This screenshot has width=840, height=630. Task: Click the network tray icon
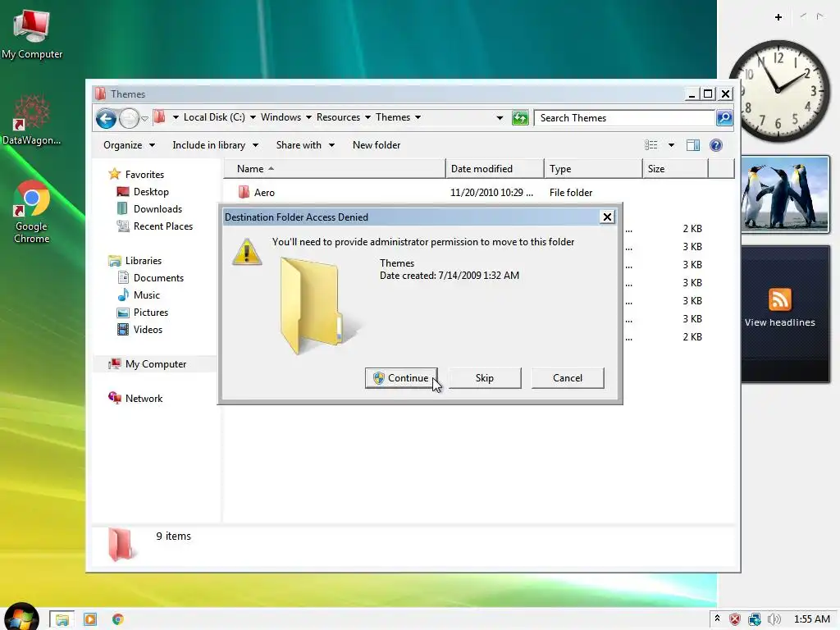(755, 619)
